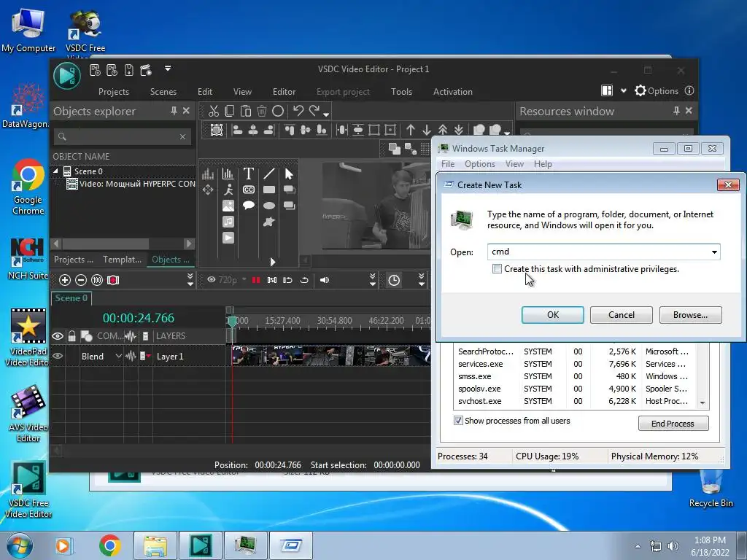This screenshot has height=560, width=747.
Task: Expand overflow chevrons after zoom icons
Action: [x=190, y=280]
